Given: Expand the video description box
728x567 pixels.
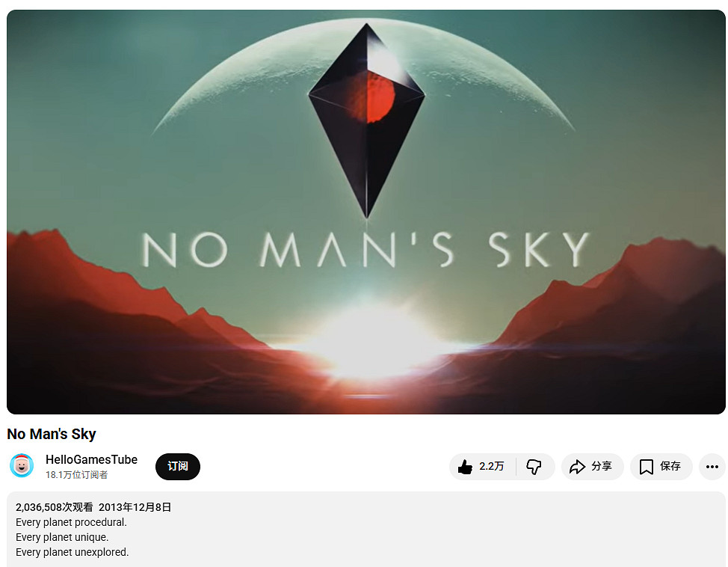Looking at the screenshot, I should 365,529.
